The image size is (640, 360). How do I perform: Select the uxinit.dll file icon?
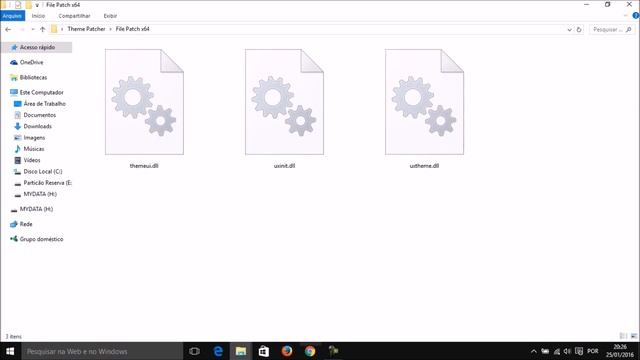click(284, 102)
